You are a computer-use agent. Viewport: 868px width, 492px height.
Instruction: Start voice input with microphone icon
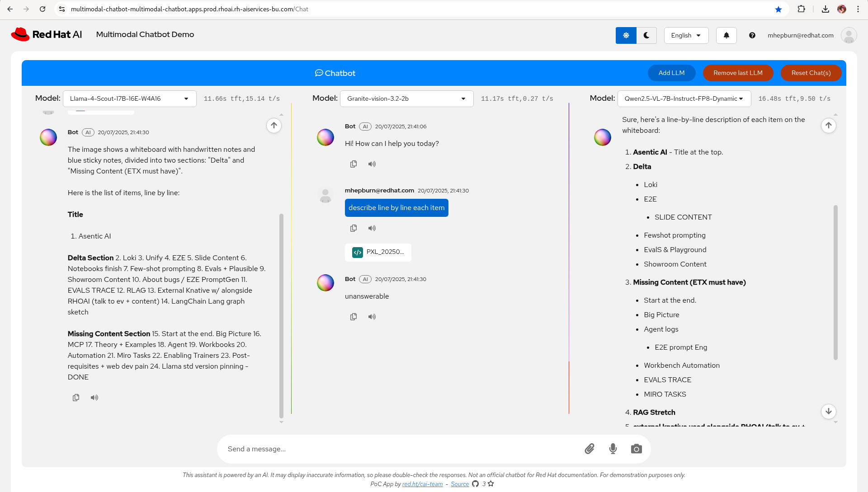click(613, 449)
